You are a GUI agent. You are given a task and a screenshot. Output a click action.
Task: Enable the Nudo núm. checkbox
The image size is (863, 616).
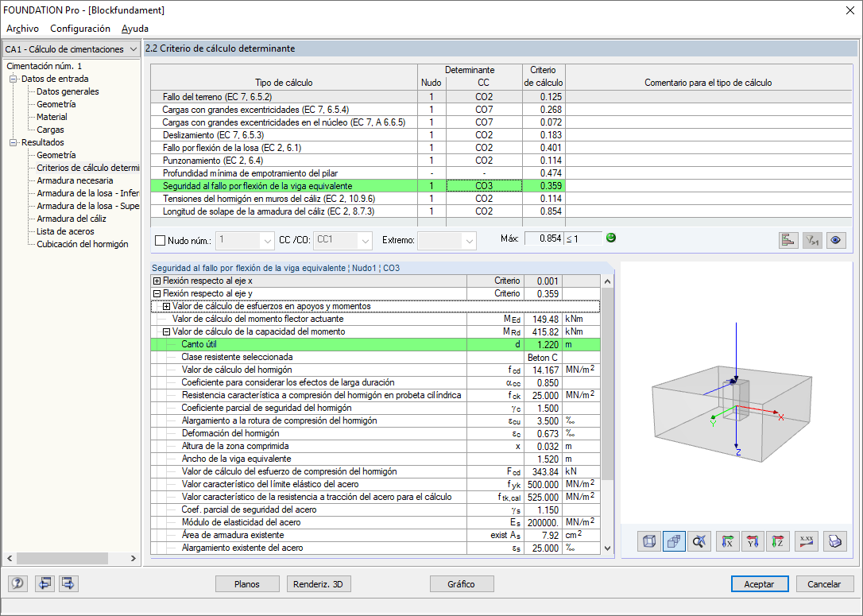click(161, 241)
